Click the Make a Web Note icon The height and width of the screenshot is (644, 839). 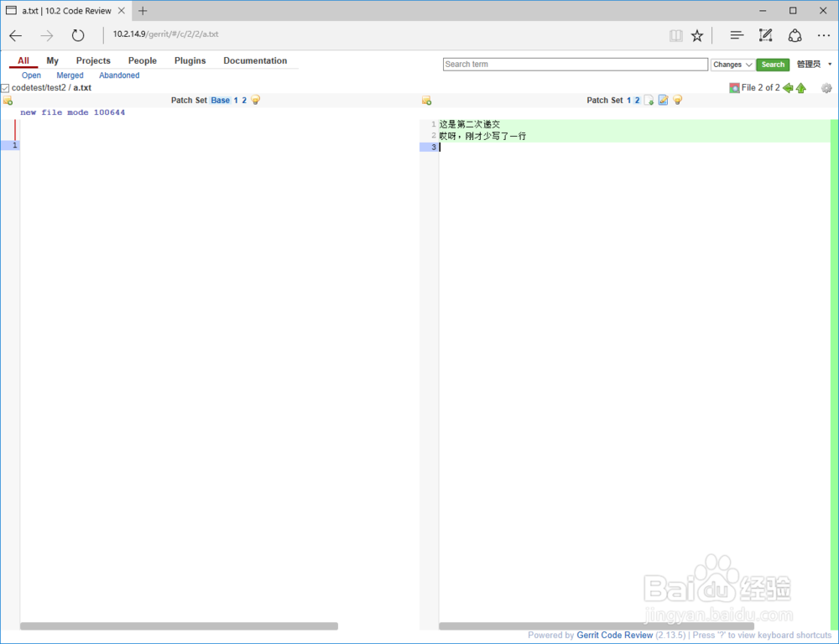coord(766,35)
